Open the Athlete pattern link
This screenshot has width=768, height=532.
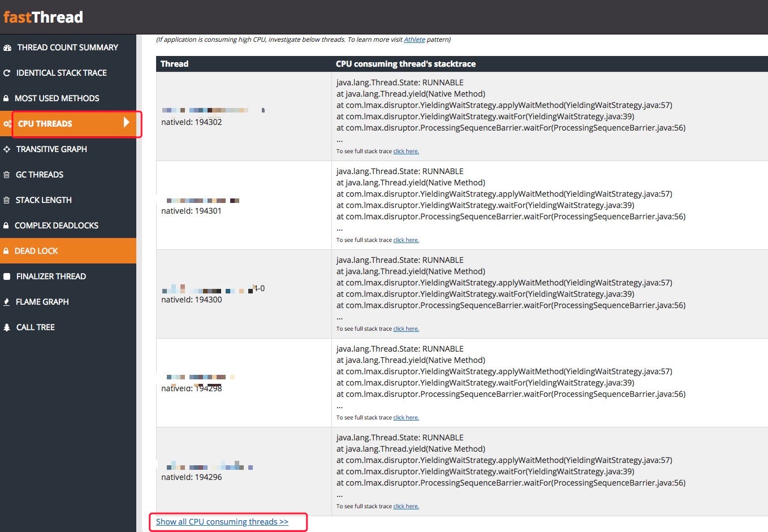tap(414, 40)
